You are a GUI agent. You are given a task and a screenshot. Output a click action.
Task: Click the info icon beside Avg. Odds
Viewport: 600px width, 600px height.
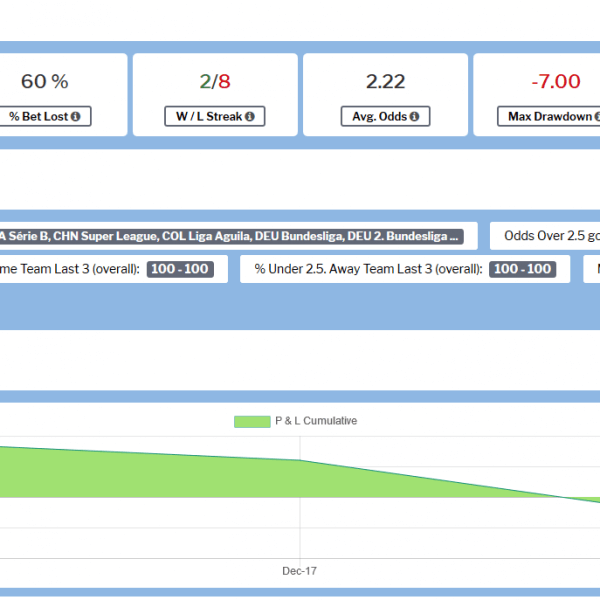pyautogui.click(x=414, y=116)
